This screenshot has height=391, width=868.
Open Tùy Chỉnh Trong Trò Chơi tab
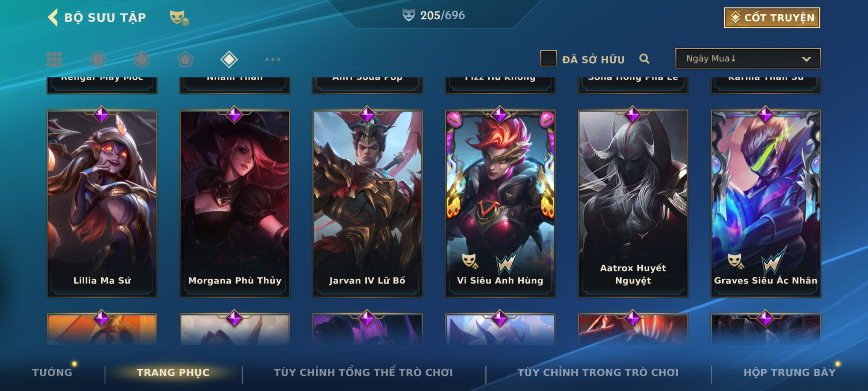tap(598, 372)
